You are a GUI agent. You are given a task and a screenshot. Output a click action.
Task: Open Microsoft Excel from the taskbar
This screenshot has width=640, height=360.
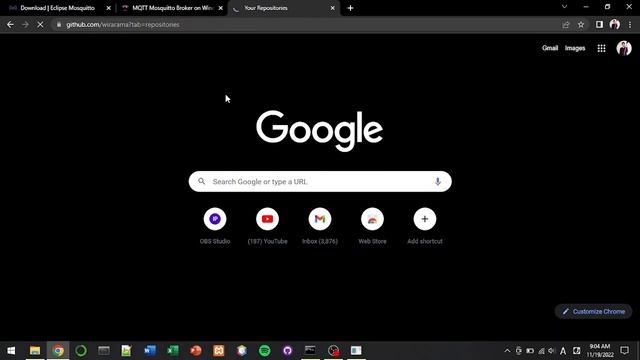coord(173,351)
